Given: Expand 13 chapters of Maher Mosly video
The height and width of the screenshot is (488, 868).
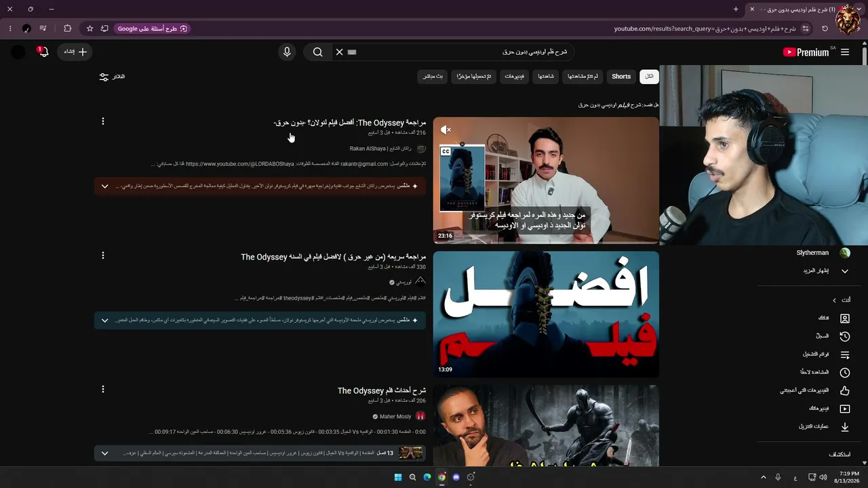Looking at the screenshot, I should click(104, 453).
